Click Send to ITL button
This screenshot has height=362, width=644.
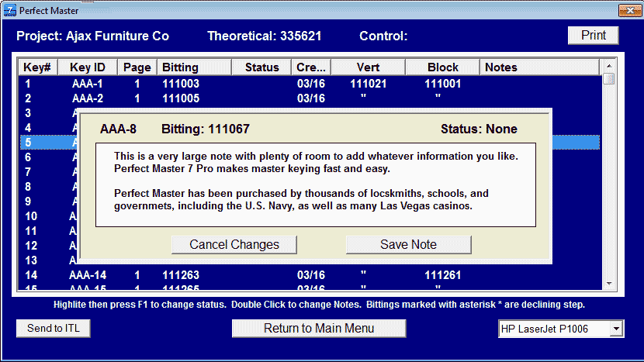click(54, 329)
